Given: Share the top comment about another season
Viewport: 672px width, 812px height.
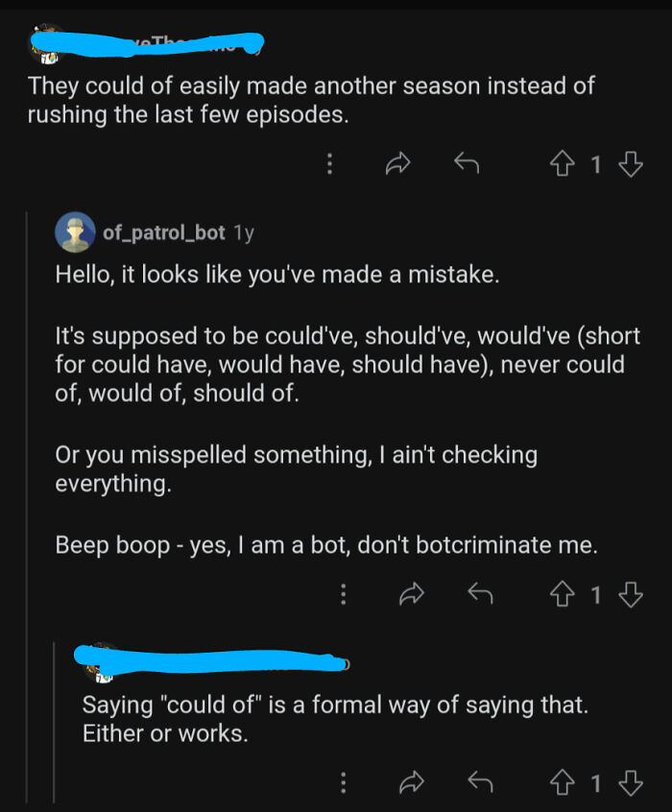Looking at the screenshot, I should click(398, 164).
